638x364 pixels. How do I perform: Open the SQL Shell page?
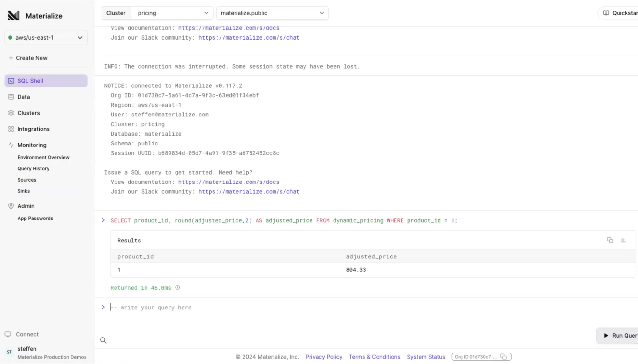point(46,81)
